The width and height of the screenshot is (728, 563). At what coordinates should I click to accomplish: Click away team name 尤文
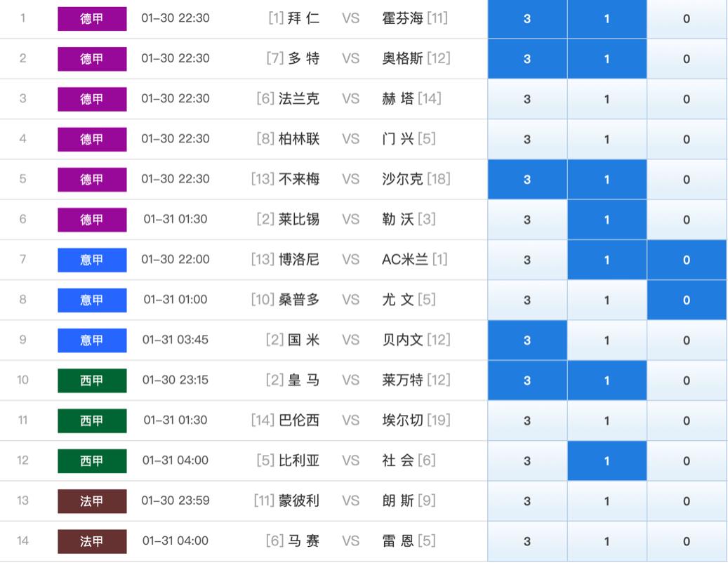398,300
